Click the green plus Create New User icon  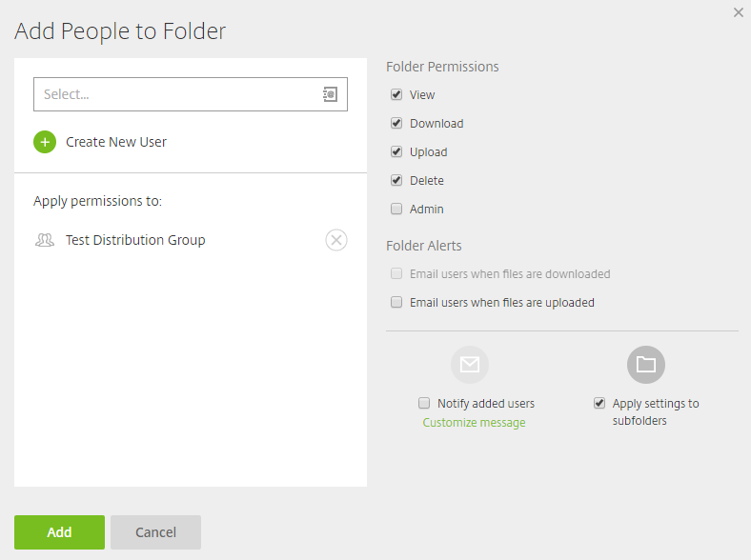pyautogui.click(x=45, y=142)
